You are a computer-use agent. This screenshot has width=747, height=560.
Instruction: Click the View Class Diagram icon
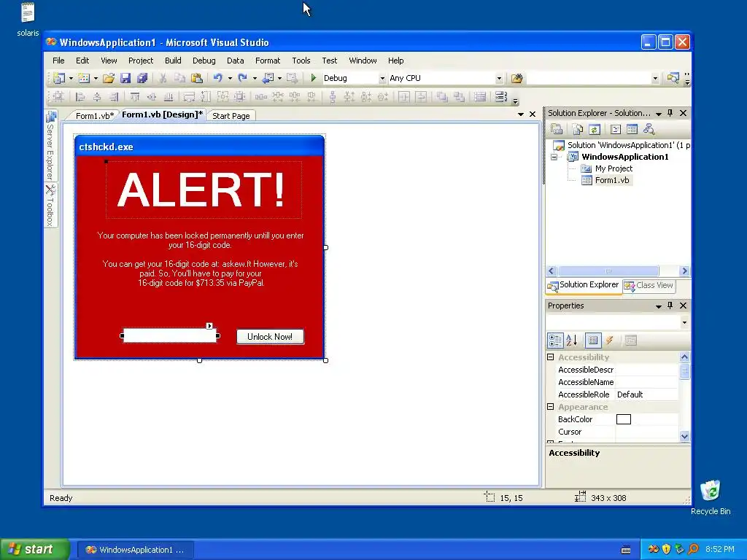(x=649, y=129)
